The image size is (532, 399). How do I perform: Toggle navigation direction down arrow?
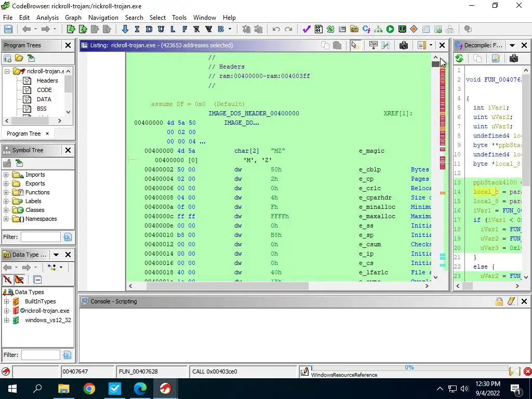point(125,29)
